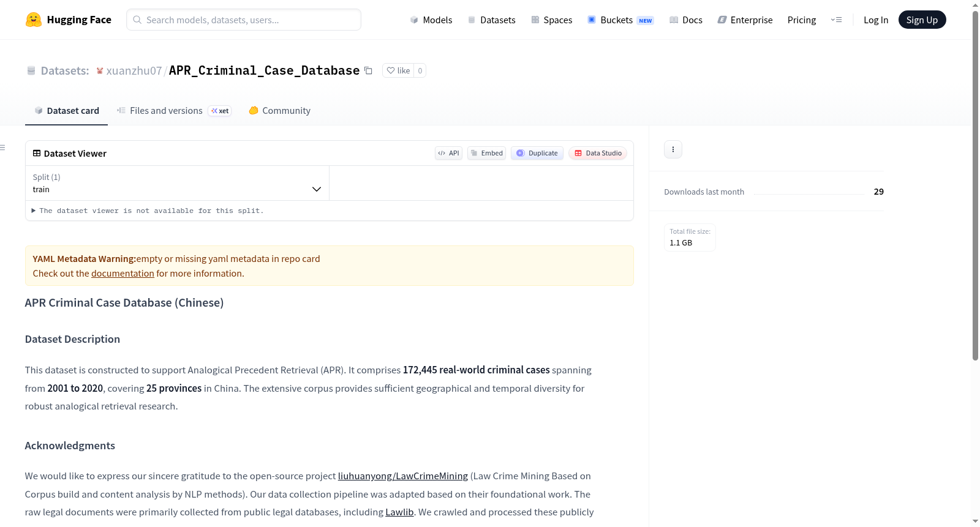Viewport: 980px width, 527px height.
Task: Click the left sidebar collapse icon
Action: tap(2, 148)
